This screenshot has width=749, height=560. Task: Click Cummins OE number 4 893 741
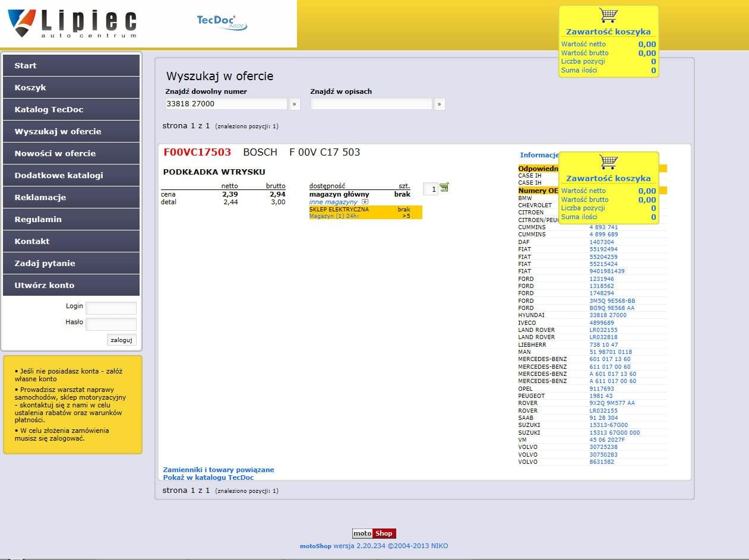point(603,227)
